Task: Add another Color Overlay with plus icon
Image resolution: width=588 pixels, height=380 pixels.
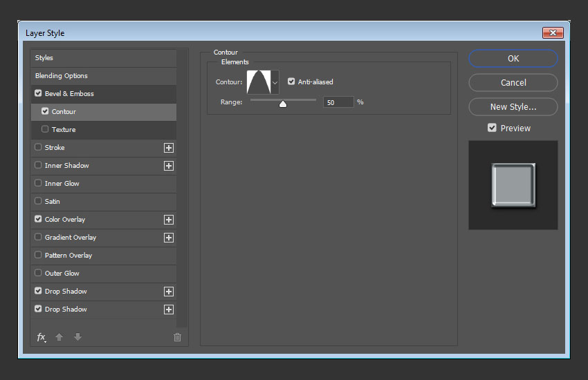Action: [169, 220]
